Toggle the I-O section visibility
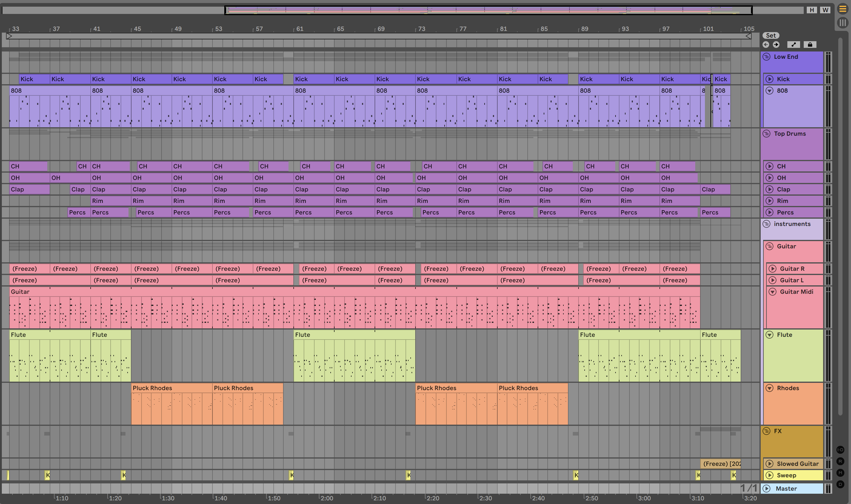Screen dimensions: 851x504 pos(840,450)
